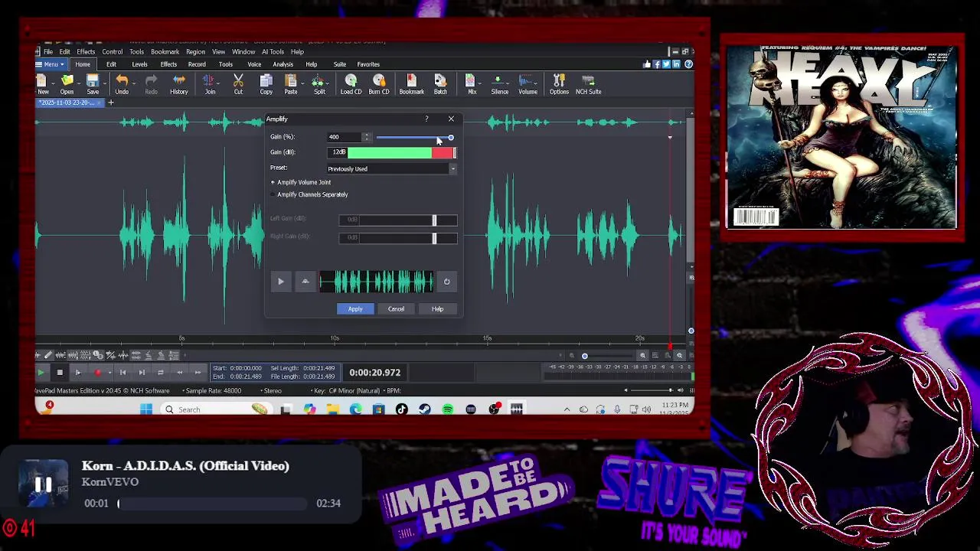980x551 pixels.
Task: Open the Effects menu in menu bar
Action: pyautogui.click(x=86, y=52)
